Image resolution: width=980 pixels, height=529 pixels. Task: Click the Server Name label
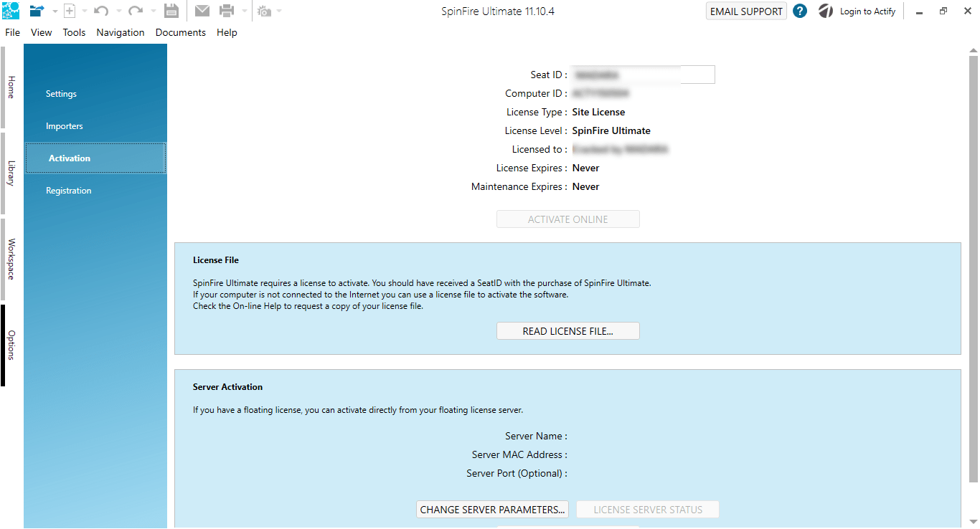click(536, 436)
